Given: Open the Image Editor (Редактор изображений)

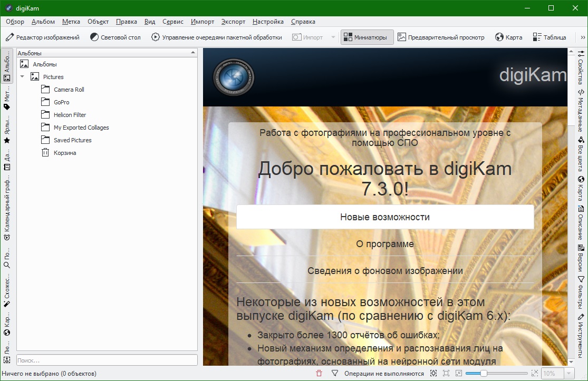Looking at the screenshot, I should [x=42, y=37].
